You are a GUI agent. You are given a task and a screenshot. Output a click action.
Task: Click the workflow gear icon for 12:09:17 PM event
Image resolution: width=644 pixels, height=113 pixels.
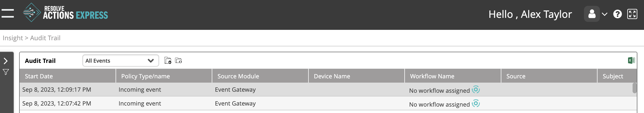(x=476, y=90)
